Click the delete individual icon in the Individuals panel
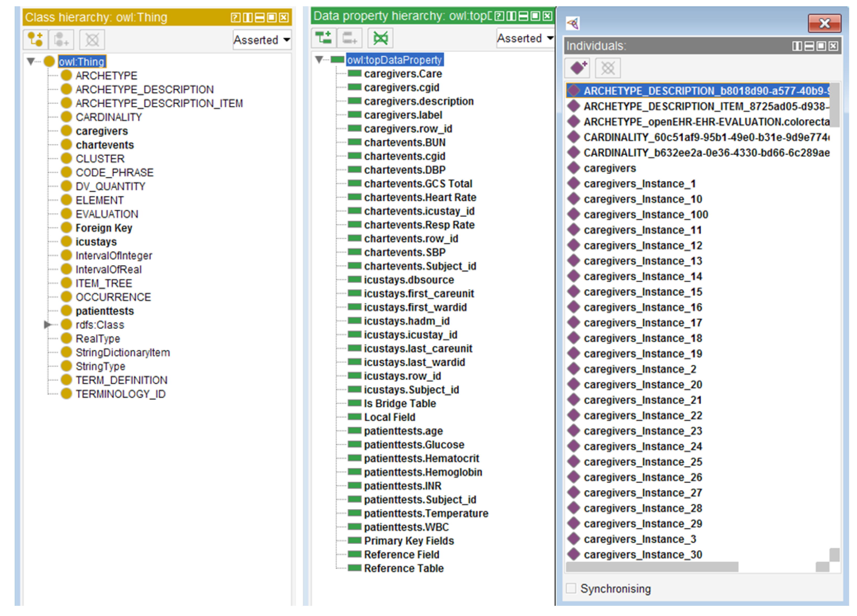This screenshot has height=616, width=857. 608,68
